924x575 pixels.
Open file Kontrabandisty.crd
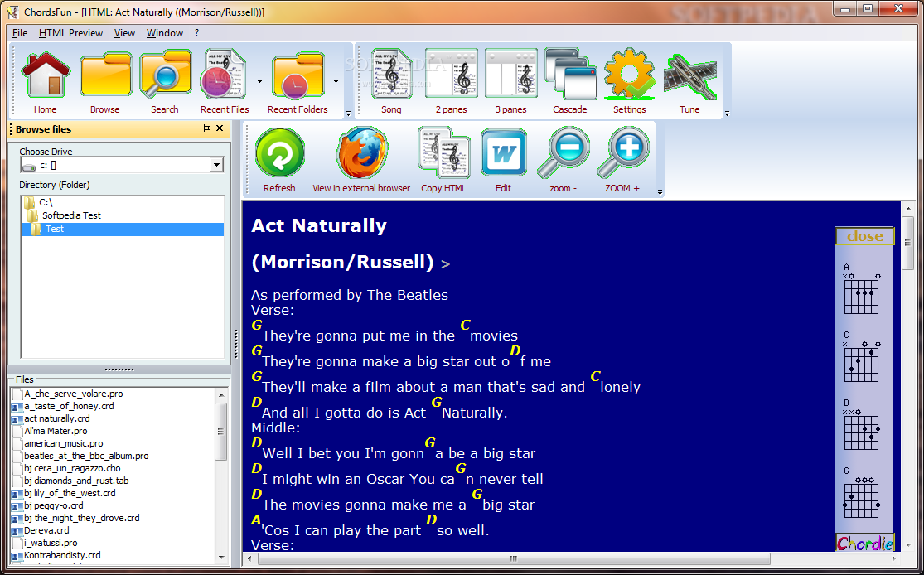62,554
